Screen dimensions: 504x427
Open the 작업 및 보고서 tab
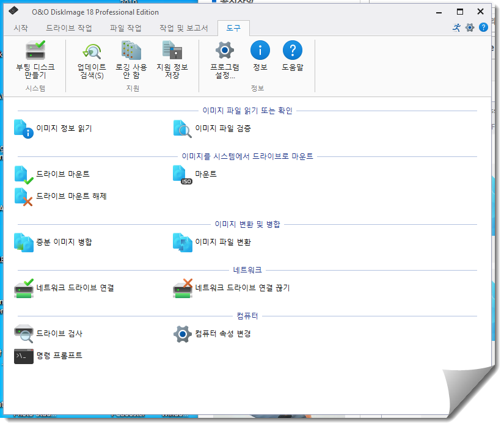(183, 28)
